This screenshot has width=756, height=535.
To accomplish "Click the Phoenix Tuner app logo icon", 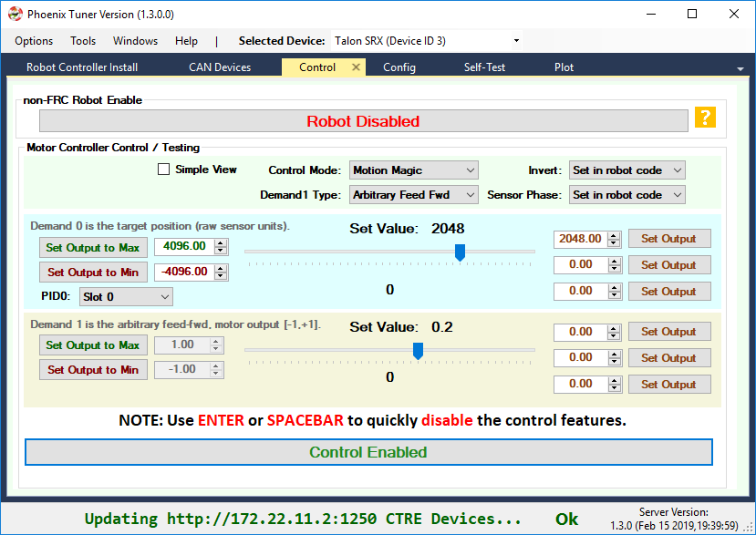I will (16, 14).
